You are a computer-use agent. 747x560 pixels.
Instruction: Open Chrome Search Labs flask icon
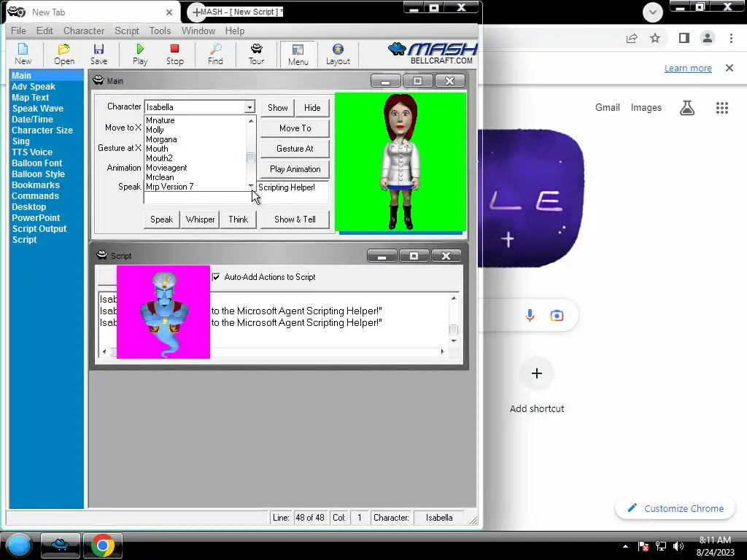[x=687, y=108]
